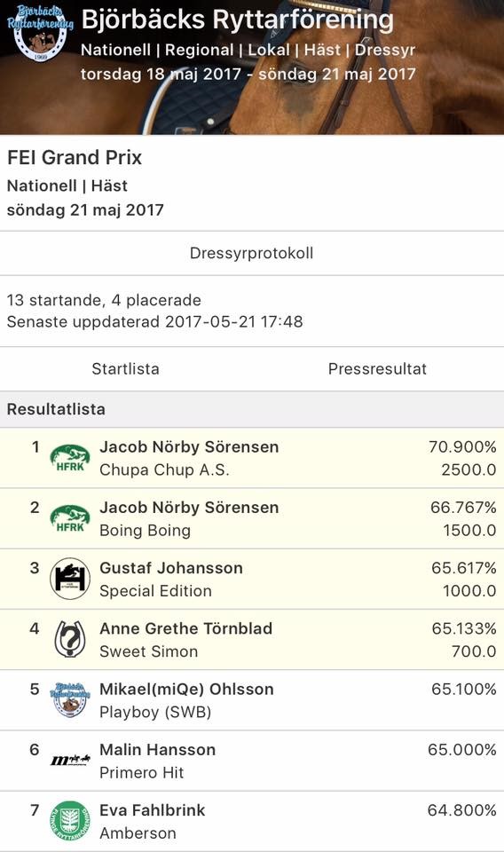Viewport: 504px width, 852px height.
Task: Tap the Björbäcks Ryttarförening header logo
Action: [x=40, y=33]
